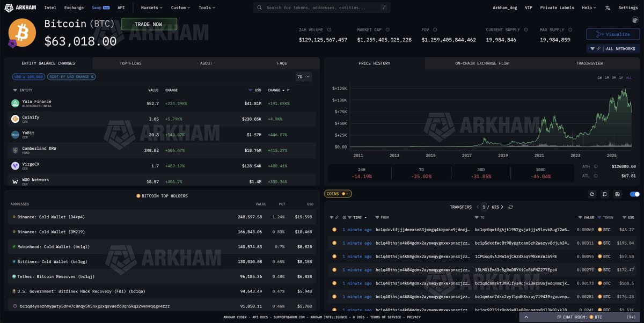
Task: Click the Coinify entity logo
Action: [x=15, y=119]
